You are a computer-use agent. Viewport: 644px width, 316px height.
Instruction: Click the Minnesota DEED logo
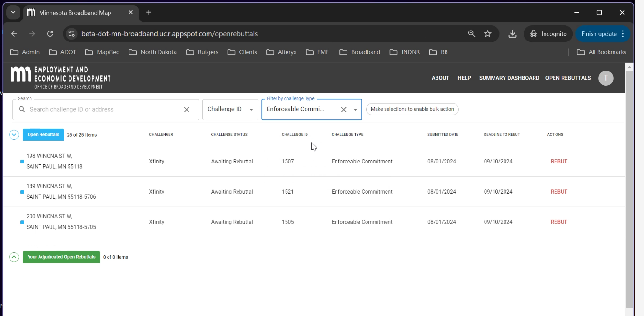(x=60, y=77)
